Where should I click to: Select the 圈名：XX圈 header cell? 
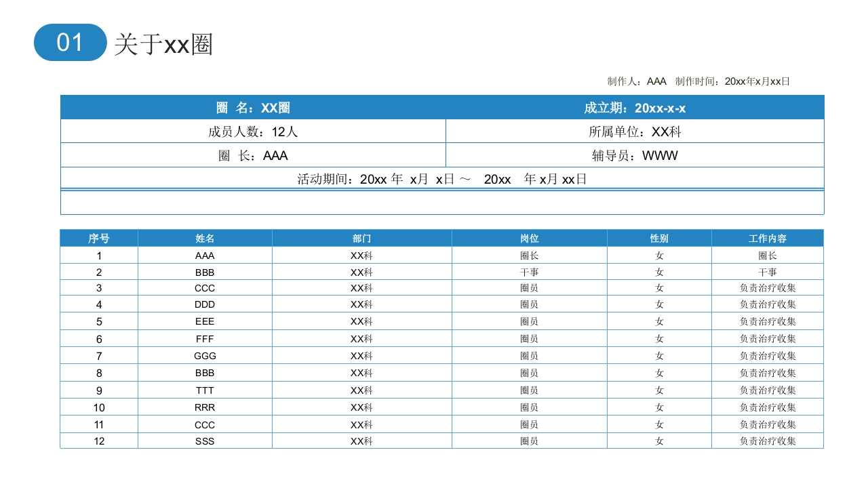(253, 108)
